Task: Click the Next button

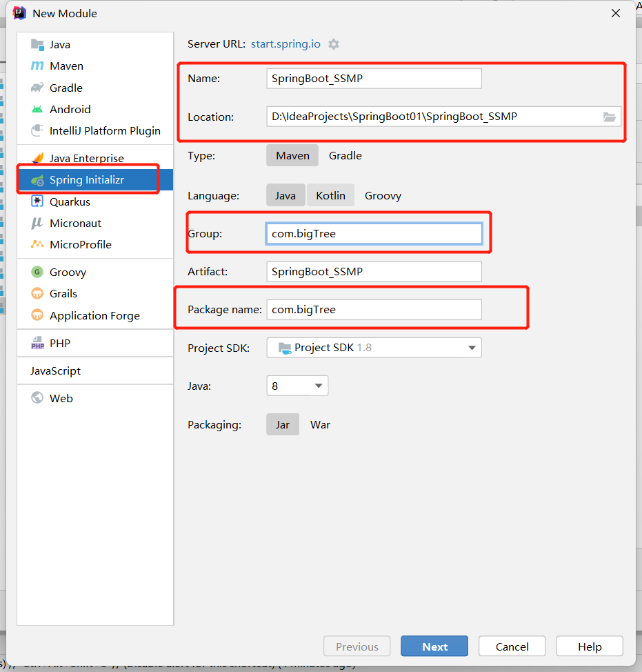Action: 434,646
